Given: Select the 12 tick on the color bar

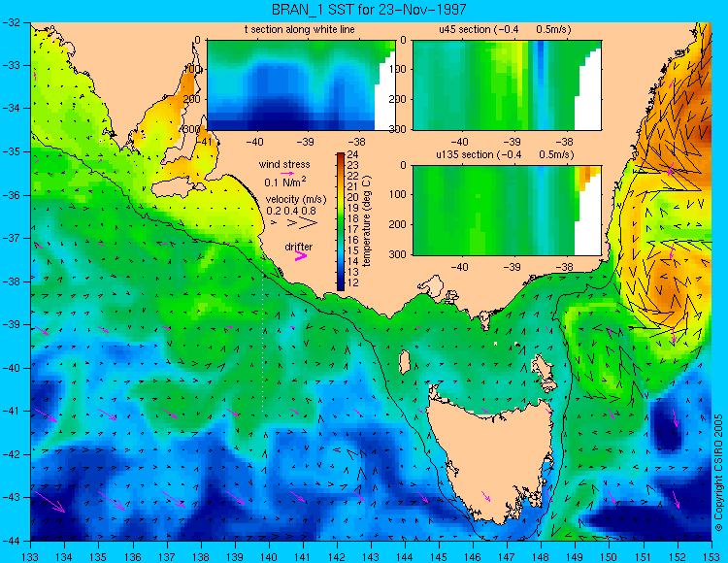Looking at the screenshot, I should pyautogui.click(x=353, y=282).
